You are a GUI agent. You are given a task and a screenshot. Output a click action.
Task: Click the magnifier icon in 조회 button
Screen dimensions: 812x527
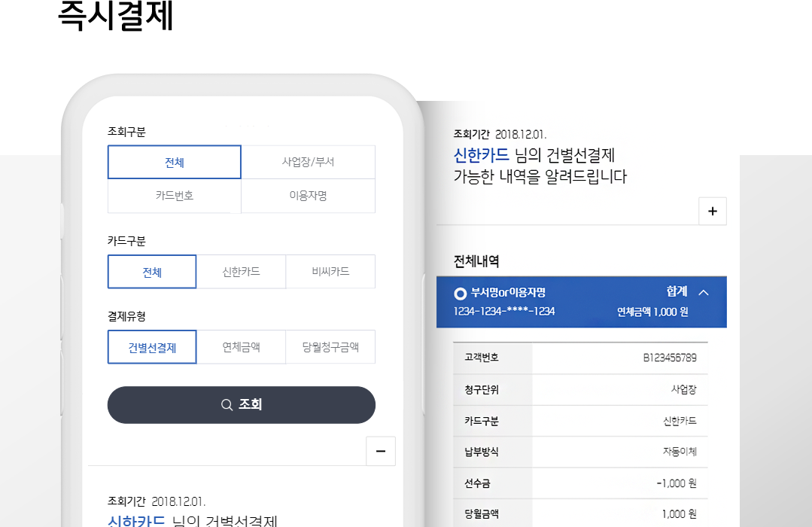click(x=227, y=405)
